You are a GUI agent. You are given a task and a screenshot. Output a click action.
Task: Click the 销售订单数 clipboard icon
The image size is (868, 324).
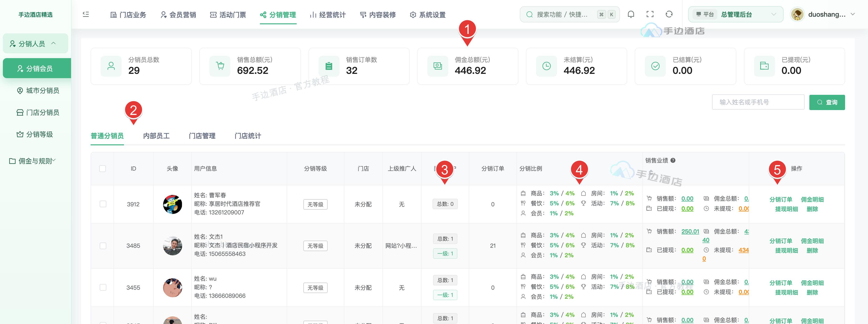329,66
